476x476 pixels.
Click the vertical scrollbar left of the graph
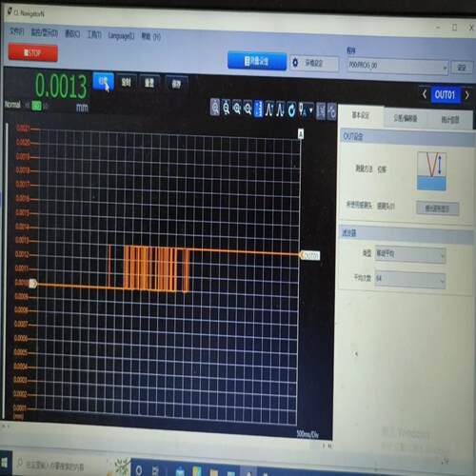(7, 269)
